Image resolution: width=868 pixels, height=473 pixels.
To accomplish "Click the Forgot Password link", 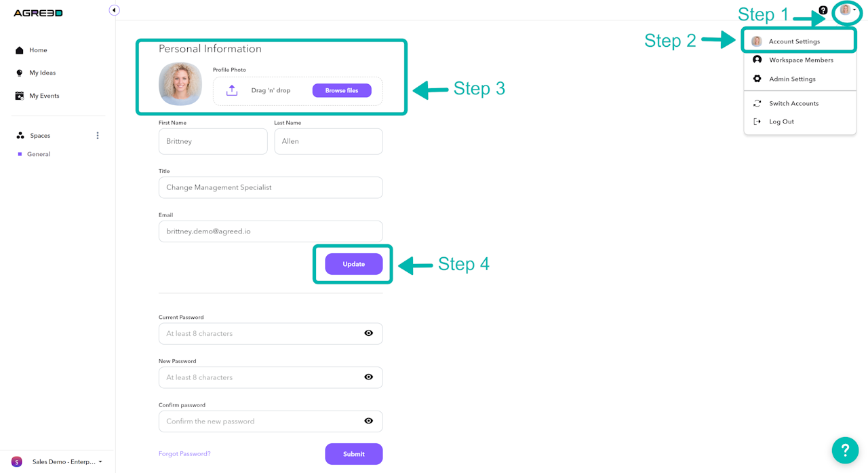I will pos(184,454).
